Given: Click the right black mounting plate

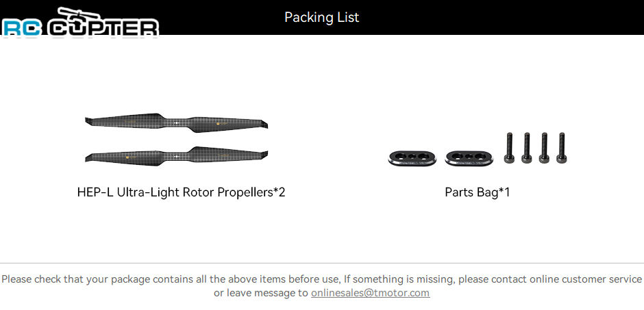Looking at the screenshot, I should coord(469,157).
